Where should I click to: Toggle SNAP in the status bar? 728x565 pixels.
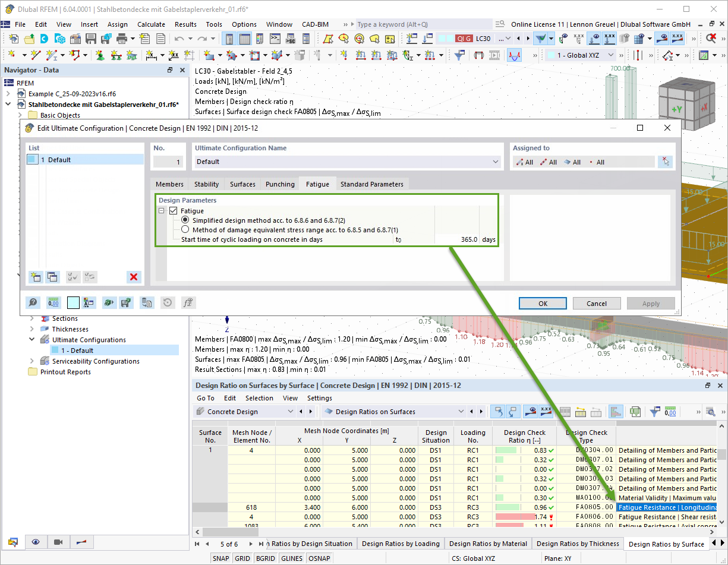coord(221,558)
